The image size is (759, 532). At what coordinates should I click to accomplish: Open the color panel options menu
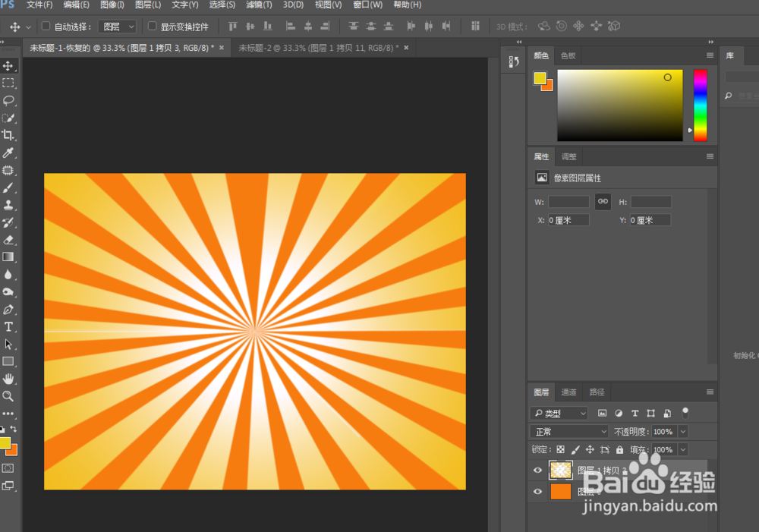[x=710, y=55]
